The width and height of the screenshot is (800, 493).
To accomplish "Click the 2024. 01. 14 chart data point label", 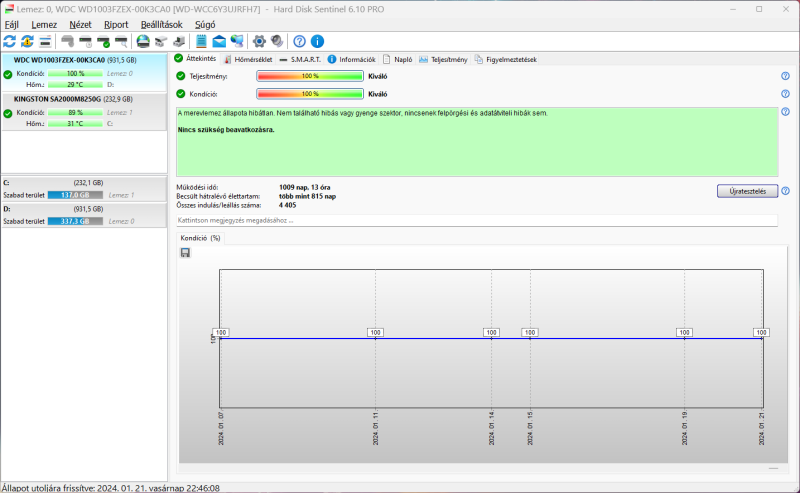I will [x=491, y=332].
